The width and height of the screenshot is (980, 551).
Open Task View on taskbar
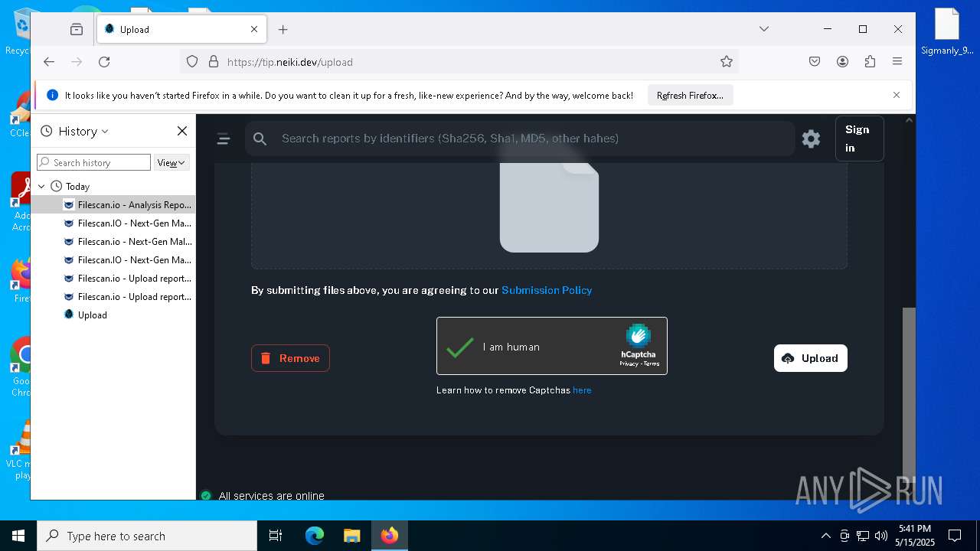coord(276,536)
